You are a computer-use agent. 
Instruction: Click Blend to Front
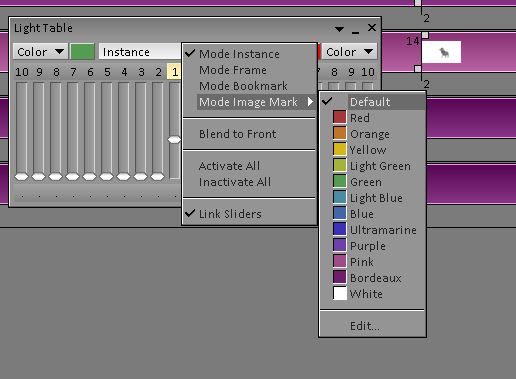pos(249,134)
